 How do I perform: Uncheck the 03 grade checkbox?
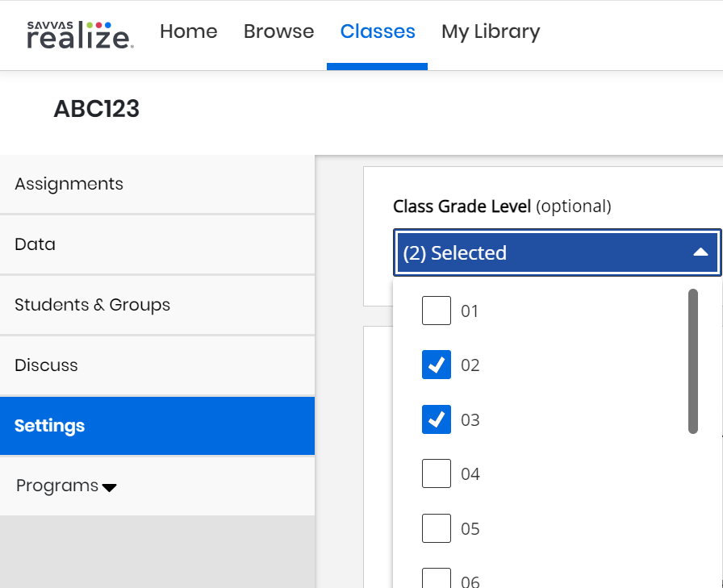pyautogui.click(x=437, y=419)
